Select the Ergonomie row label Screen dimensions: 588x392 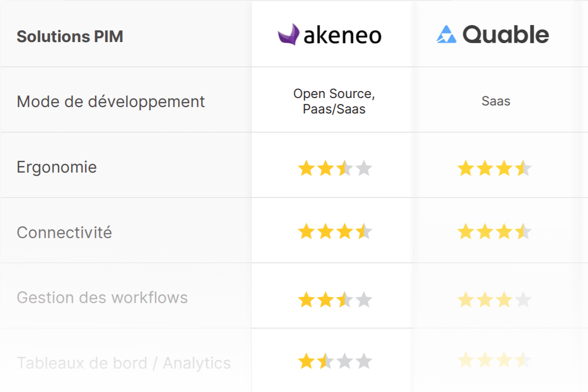(57, 167)
